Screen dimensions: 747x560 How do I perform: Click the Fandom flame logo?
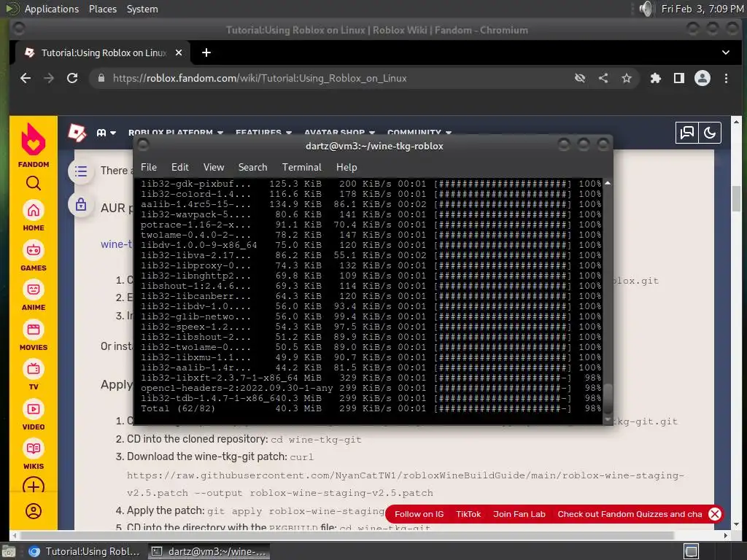(34, 139)
